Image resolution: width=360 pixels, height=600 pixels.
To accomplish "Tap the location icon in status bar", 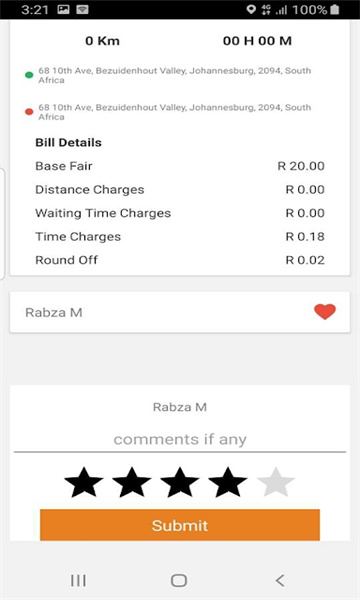I will tap(251, 10).
